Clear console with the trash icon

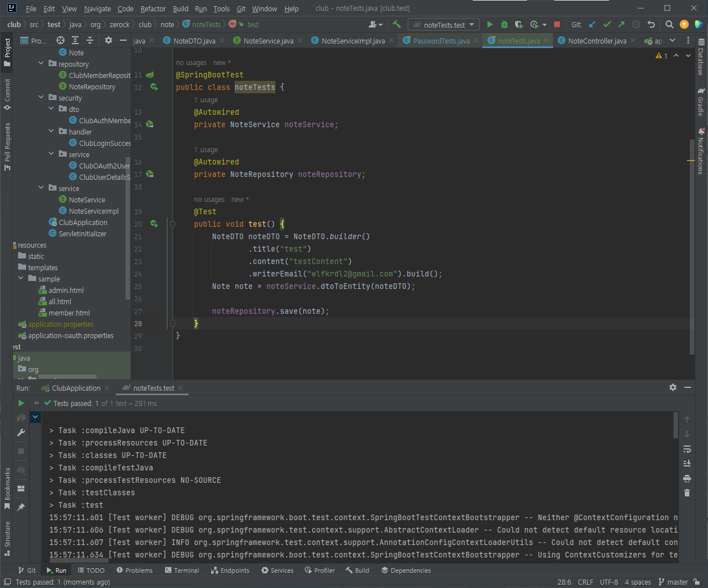pyautogui.click(x=687, y=493)
